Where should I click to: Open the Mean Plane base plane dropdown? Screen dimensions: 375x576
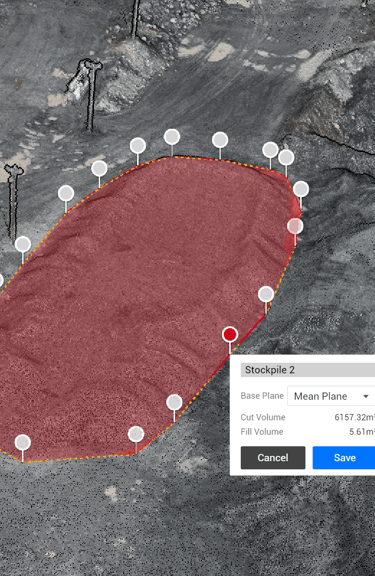coord(331,396)
